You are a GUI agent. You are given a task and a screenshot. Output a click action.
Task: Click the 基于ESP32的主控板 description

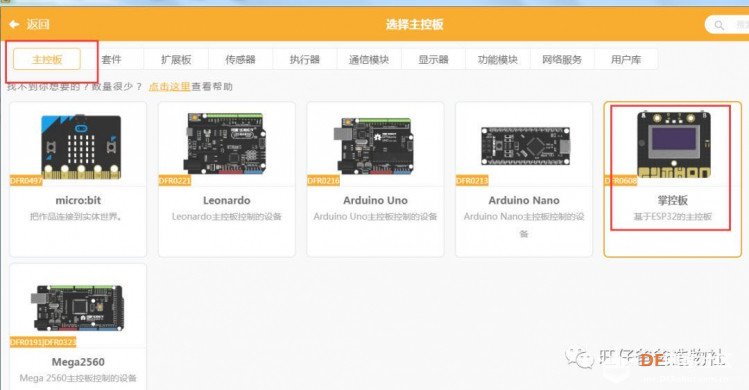point(673,217)
